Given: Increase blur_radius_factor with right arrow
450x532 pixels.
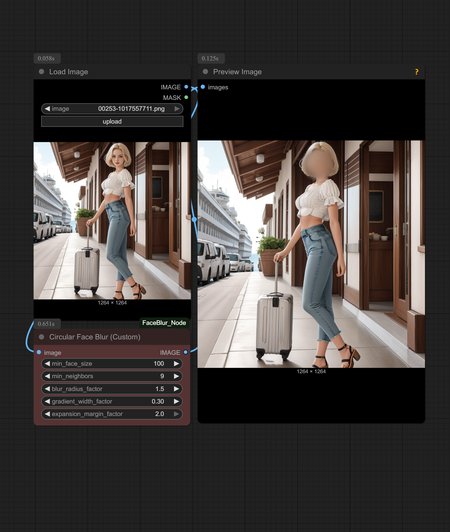Looking at the screenshot, I should pyautogui.click(x=176, y=389).
